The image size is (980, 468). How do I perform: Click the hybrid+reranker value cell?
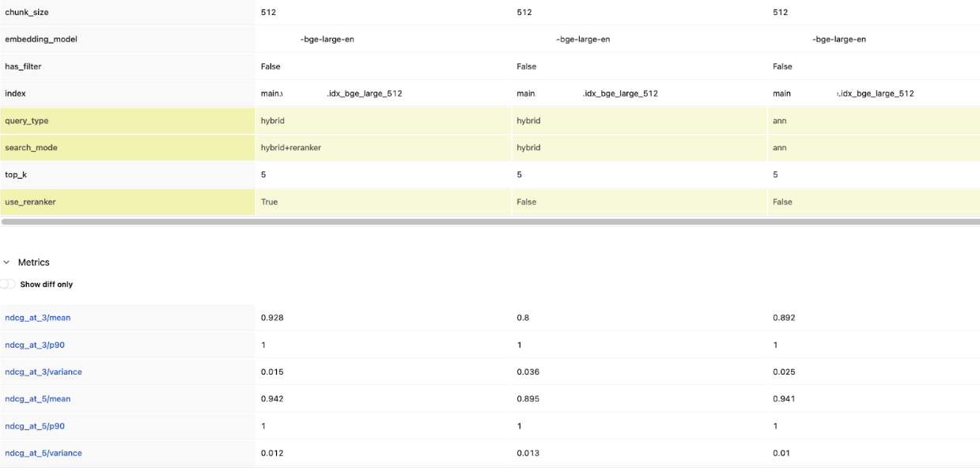(x=293, y=147)
